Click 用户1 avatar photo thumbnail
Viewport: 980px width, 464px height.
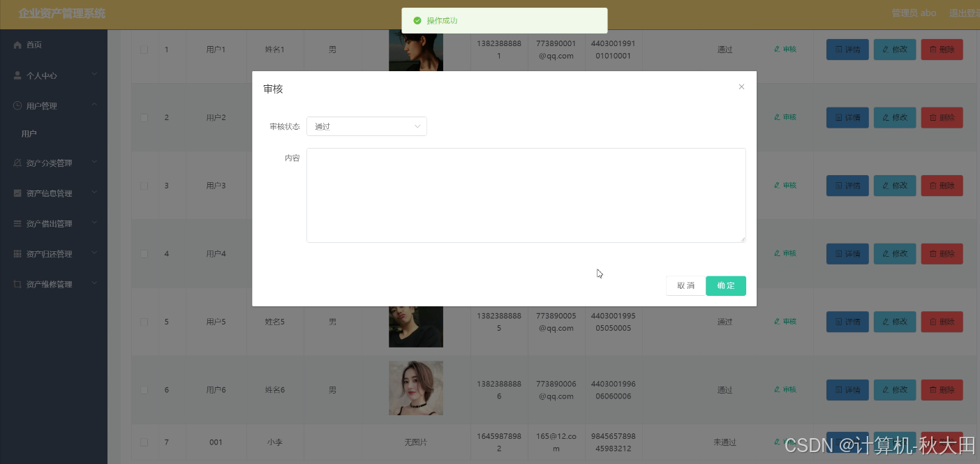click(416, 50)
